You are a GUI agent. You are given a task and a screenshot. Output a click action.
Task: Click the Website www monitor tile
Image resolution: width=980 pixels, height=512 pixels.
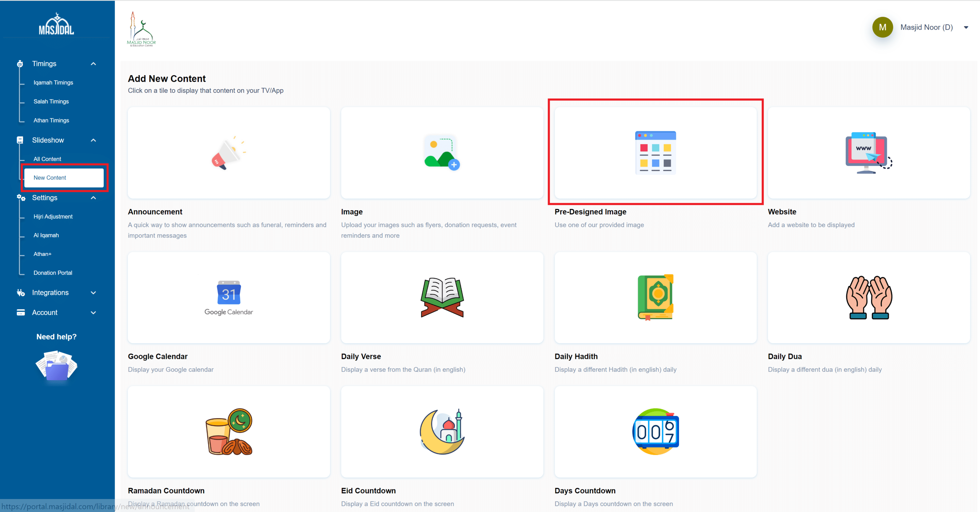click(x=868, y=152)
